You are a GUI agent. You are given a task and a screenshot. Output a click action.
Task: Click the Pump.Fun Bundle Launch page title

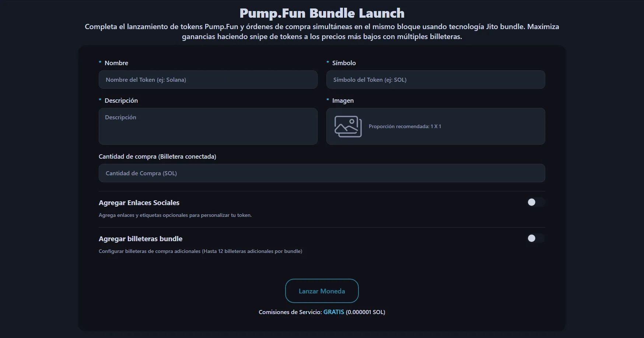tap(322, 13)
